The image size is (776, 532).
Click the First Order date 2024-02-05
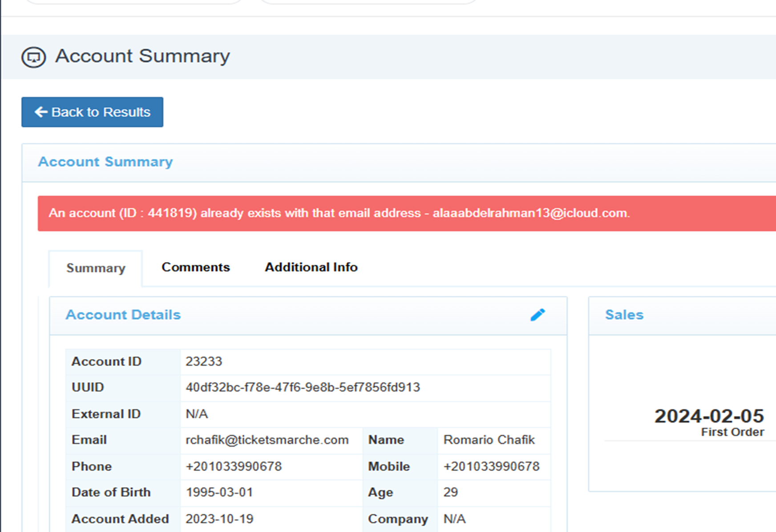pyautogui.click(x=709, y=416)
